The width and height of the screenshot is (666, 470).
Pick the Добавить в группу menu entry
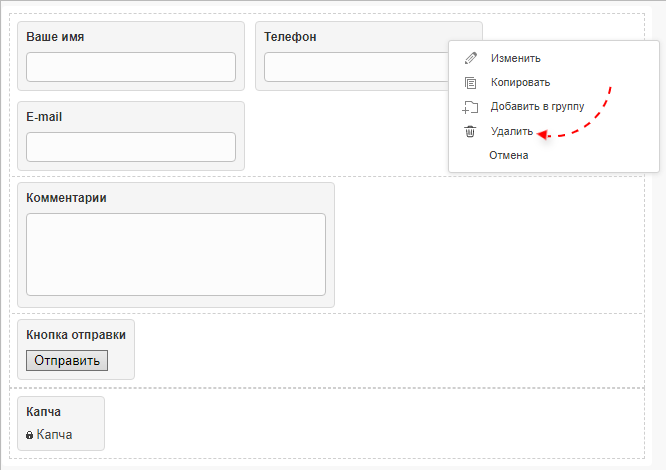537,106
